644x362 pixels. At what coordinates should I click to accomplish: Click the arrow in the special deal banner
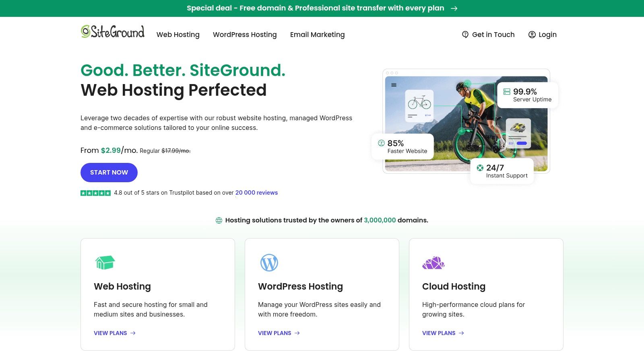coord(454,8)
